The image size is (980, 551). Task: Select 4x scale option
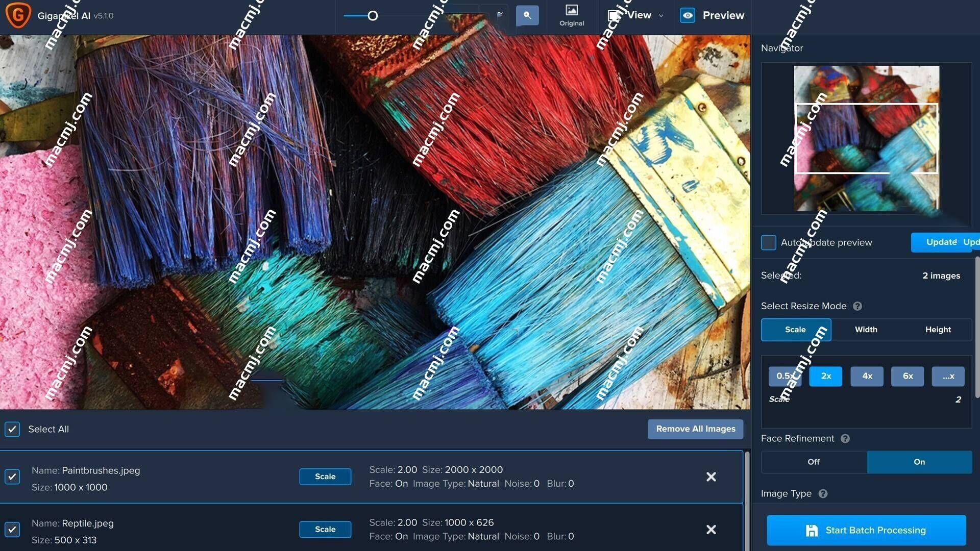tap(868, 375)
